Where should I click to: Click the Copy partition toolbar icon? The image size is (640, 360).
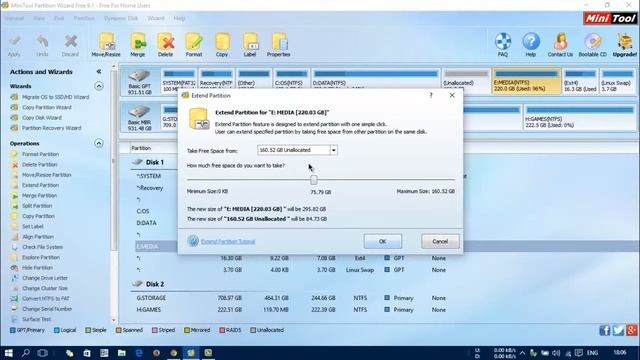click(x=222, y=45)
